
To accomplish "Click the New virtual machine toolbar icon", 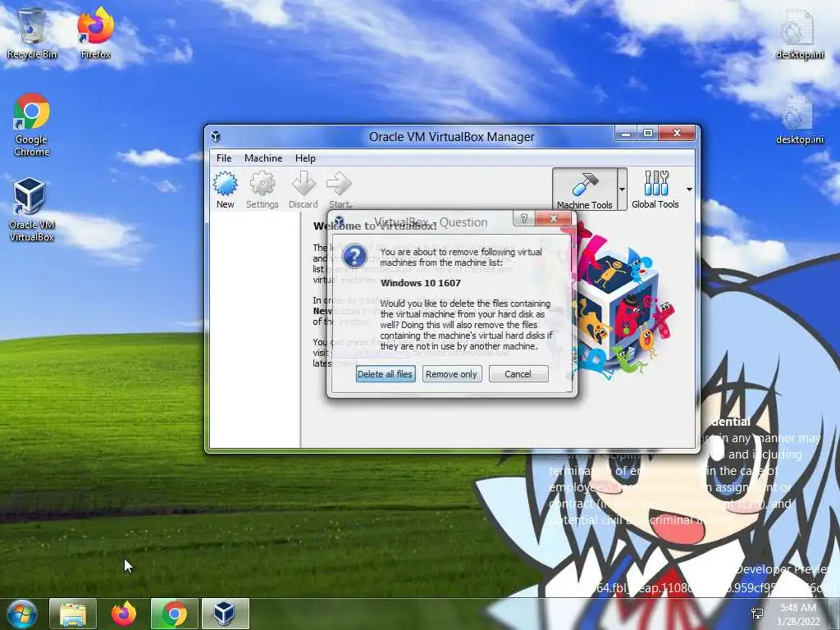I will click(x=225, y=189).
